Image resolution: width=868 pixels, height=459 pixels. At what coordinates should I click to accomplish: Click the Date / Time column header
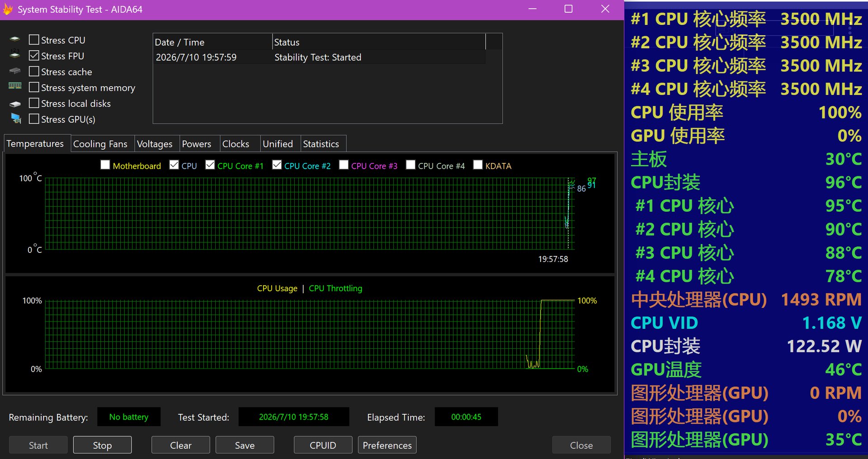pyautogui.click(x=212, y=42)
